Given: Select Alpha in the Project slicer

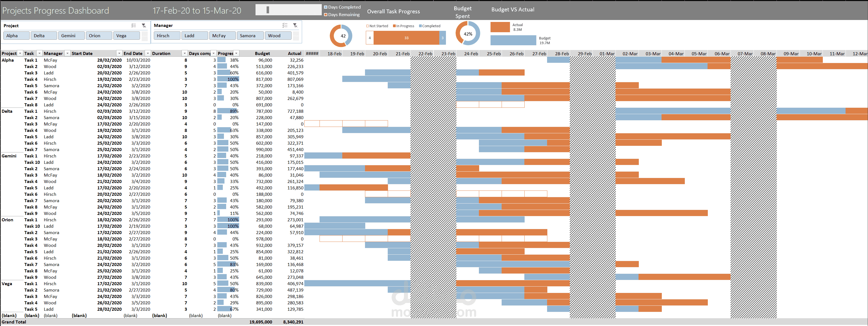Looking at the screenshot, I should coord(16,36).
